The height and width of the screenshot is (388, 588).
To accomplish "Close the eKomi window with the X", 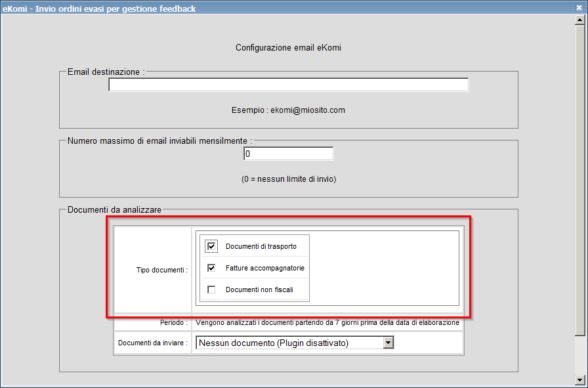I will pyautogui.click(x=579, y=7).
